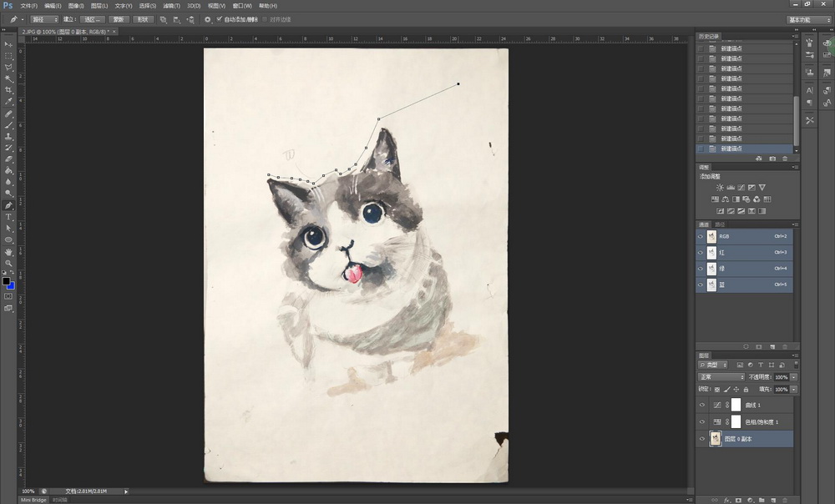Open the 文件(F) menu
This screenshot has height=504, width=835.
tap(28, 6)
